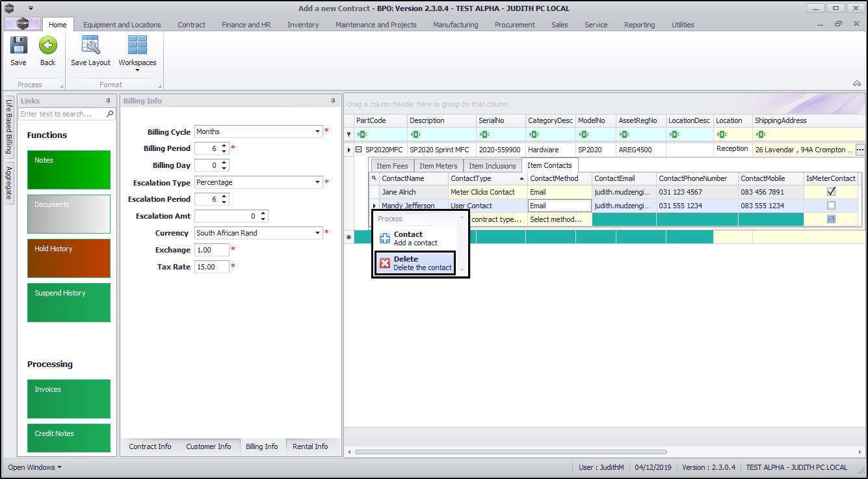Image resolution: width=868 pixels, height=479 pixels.
Task: Click the Notes function tile
Action: pos(69,170)
